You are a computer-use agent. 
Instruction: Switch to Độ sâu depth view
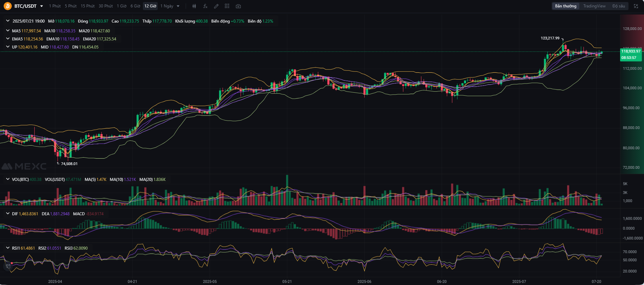tap(619, 6)
